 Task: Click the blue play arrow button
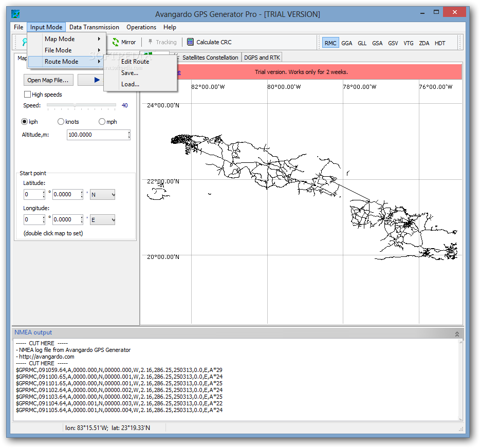tap(97, 80)
